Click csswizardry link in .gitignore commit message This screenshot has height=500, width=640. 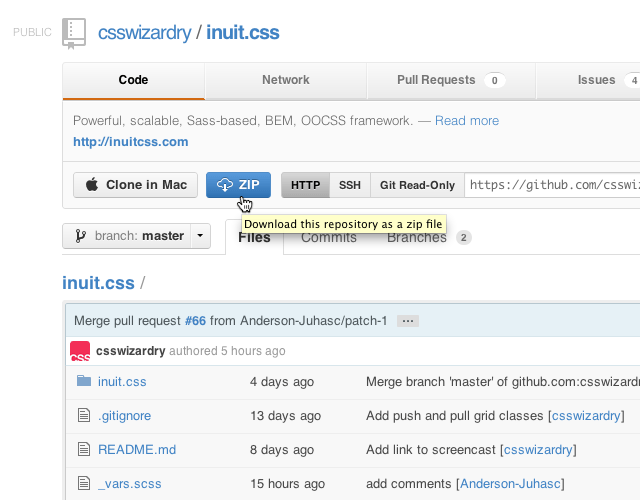pyautogui.click(x=586, y=416)
